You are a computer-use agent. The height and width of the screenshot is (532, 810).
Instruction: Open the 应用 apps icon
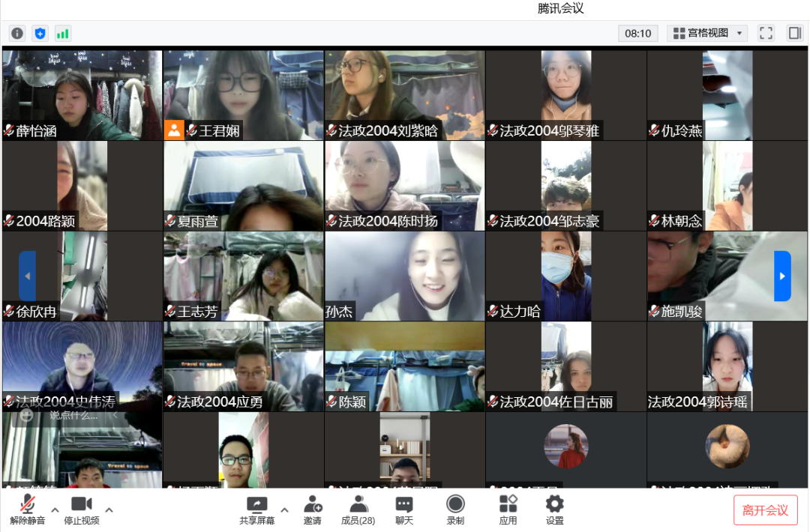(x=508, y=510)
